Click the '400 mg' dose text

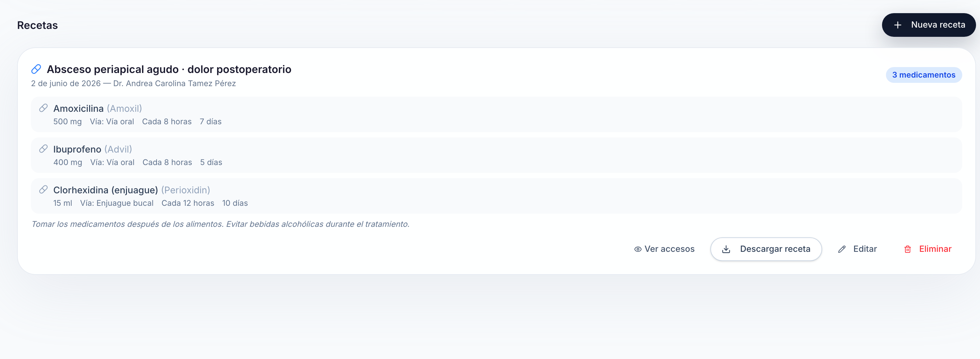click(x=68, y=162)
